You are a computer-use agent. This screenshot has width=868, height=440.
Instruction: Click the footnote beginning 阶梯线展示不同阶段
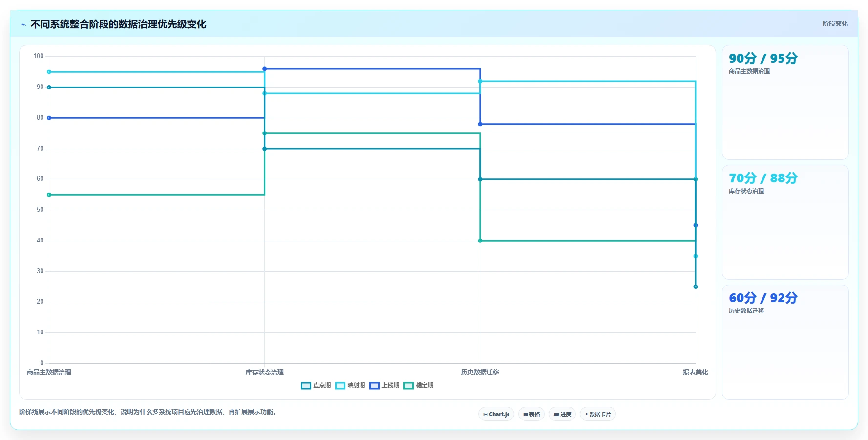click(x=149, y=412)
